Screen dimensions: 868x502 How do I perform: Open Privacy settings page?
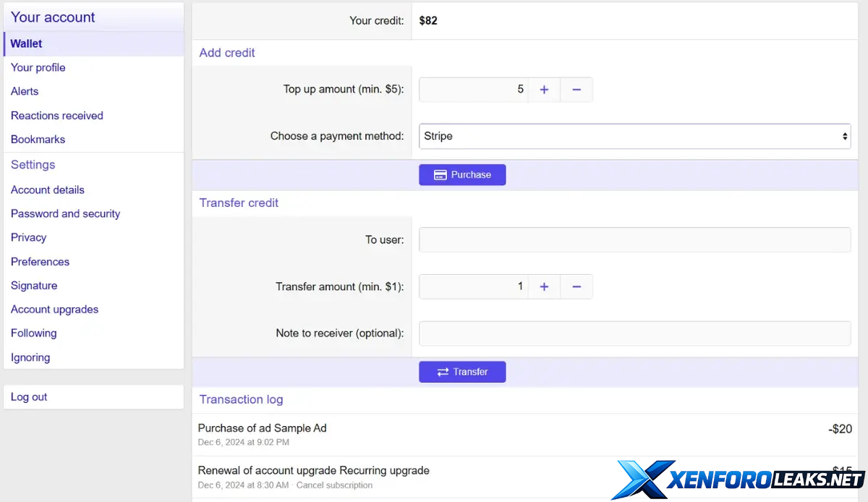coord(28,237)
